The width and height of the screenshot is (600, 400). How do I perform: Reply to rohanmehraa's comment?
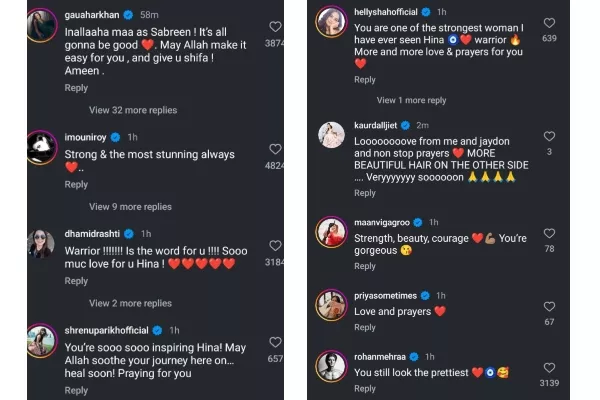[x=365, y=389]
